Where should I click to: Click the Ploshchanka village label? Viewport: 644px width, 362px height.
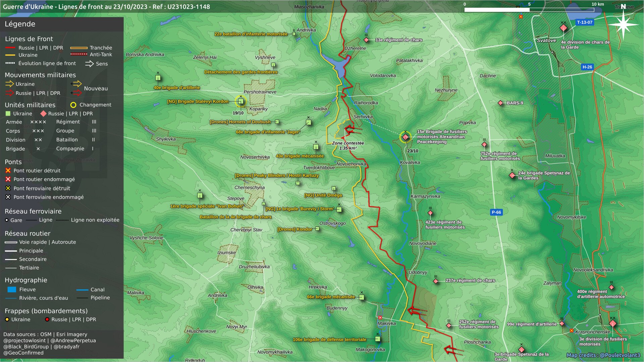point(477,342)
